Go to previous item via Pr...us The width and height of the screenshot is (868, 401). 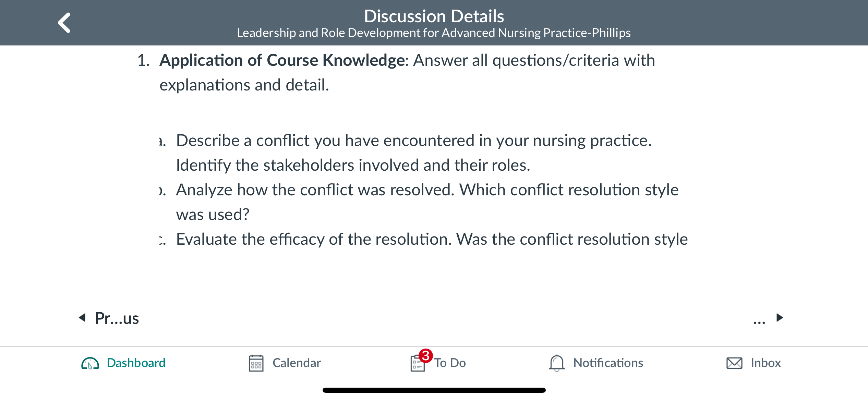[x=117, y=318]
